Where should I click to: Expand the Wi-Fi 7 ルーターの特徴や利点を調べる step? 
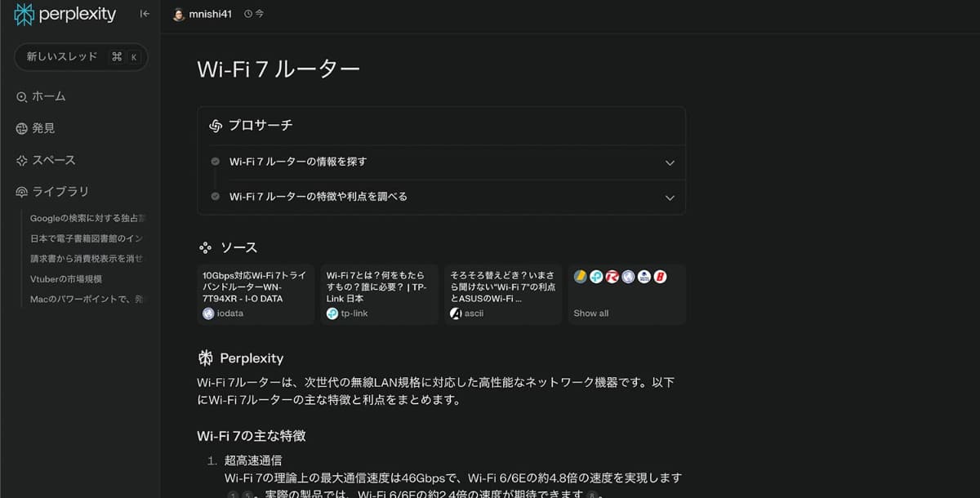670,198
